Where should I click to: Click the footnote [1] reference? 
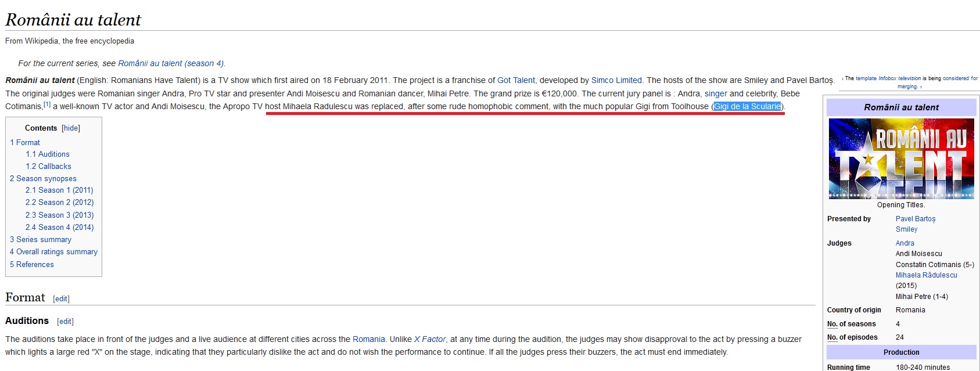[47, 105]
